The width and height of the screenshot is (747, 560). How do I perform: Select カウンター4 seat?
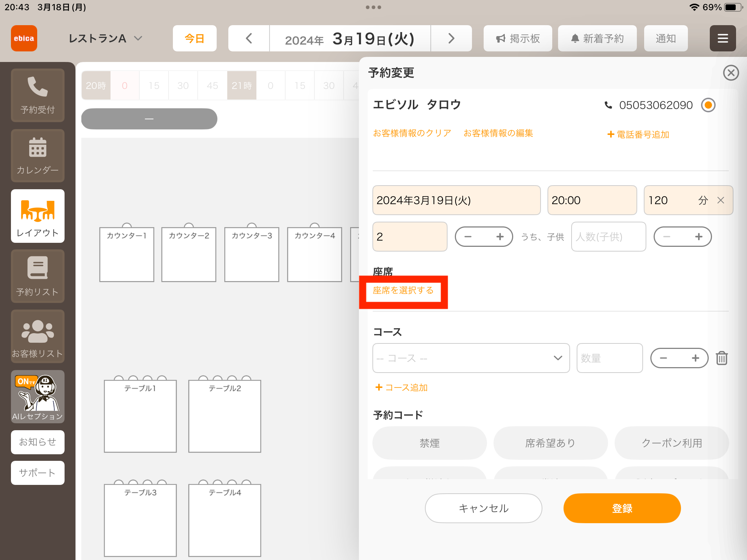pos(314,254)
